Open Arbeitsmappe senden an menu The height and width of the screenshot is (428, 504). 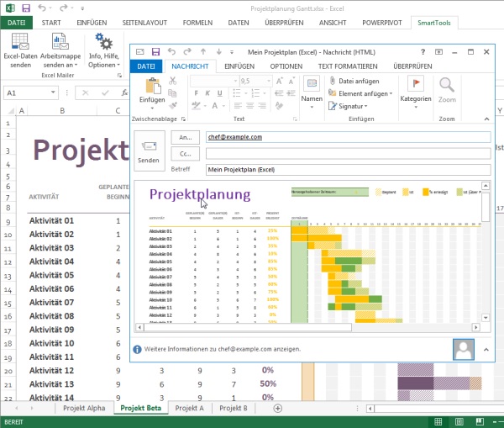point(60,50)
